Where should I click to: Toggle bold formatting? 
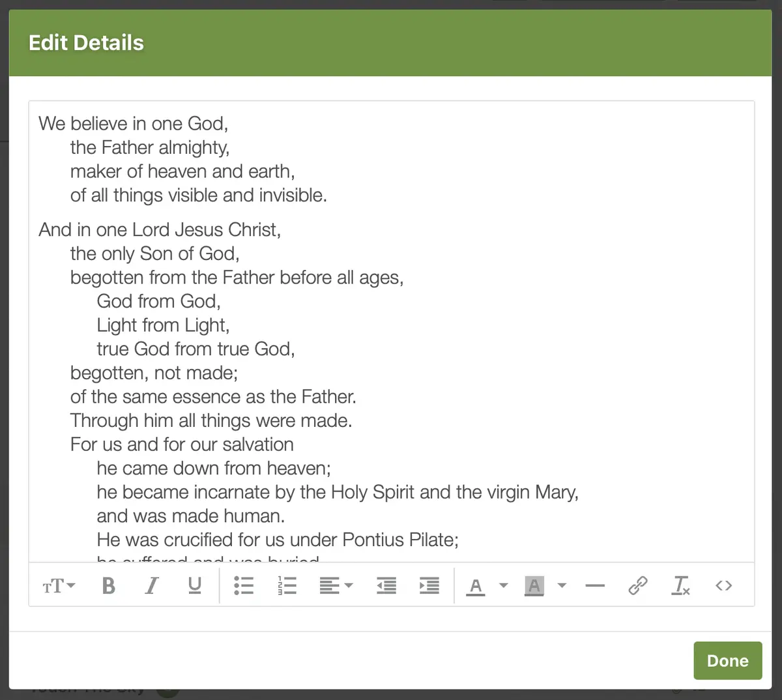(x=109, y=586)
